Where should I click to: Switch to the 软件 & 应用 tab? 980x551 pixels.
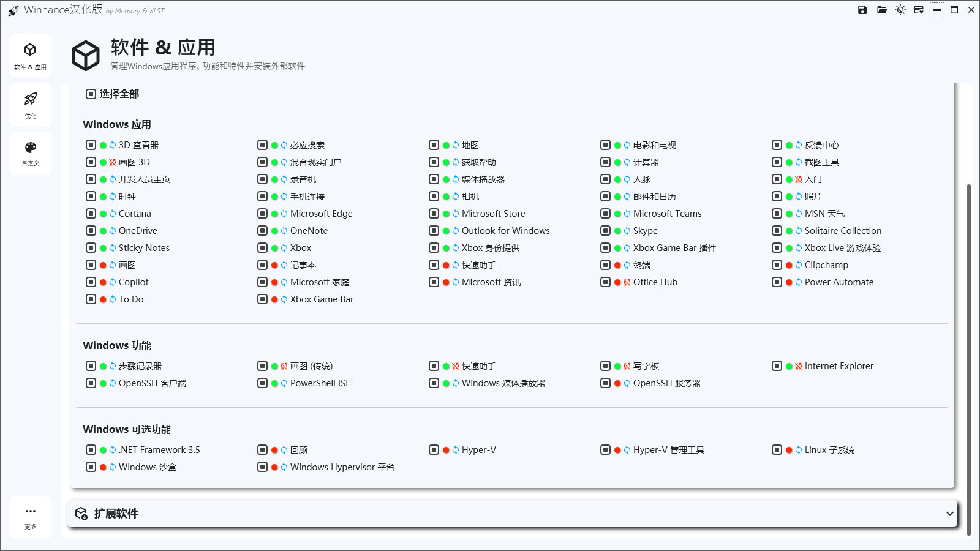click(x=31, y=55)
